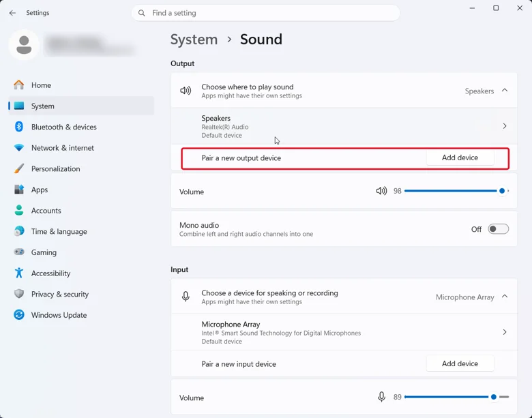This screenshot has height=418, width=532.
Task: Open Accessibility settings
Action: pyautogui.click(x=81, y=273)
